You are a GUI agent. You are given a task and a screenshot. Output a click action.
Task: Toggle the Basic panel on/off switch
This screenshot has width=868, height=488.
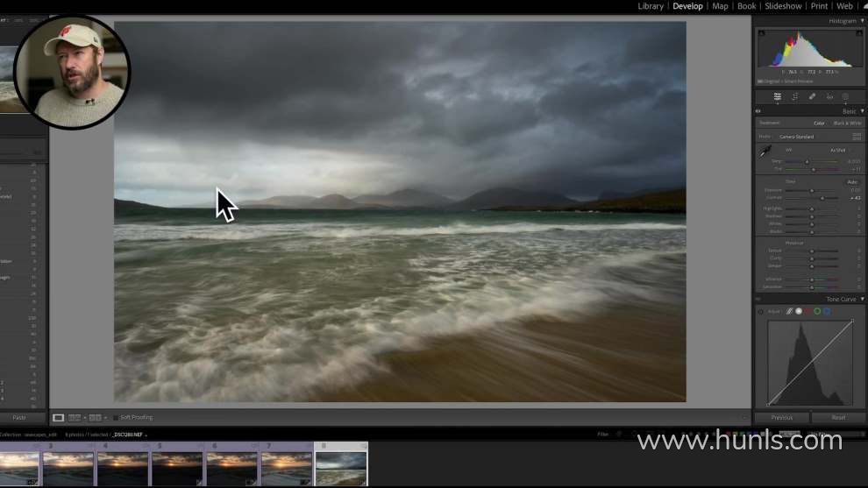pos(758,111)
